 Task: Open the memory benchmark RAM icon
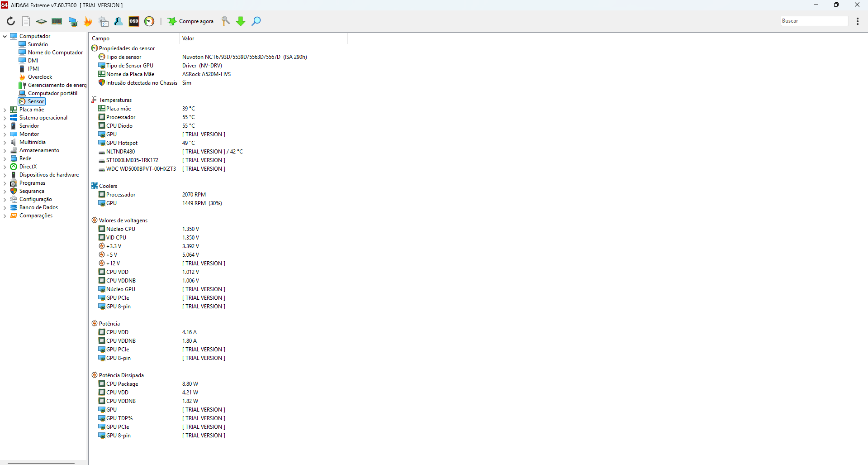57,21
